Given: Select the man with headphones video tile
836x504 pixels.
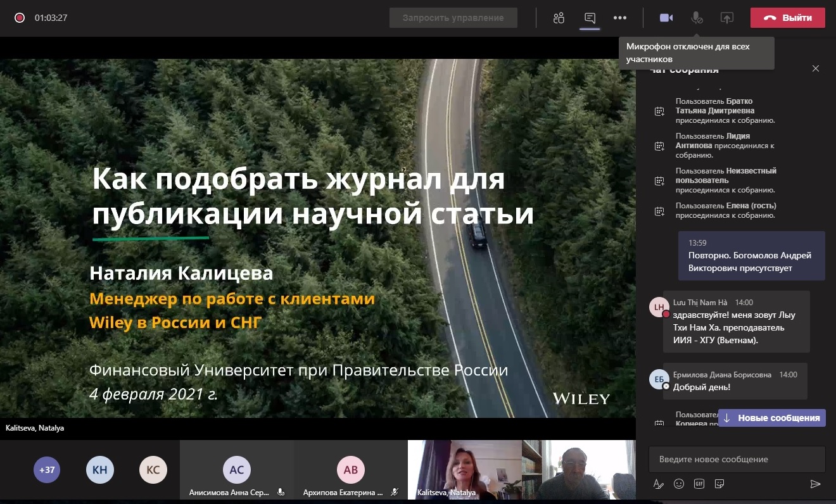Looking at the screenshot, I should 579,470.
